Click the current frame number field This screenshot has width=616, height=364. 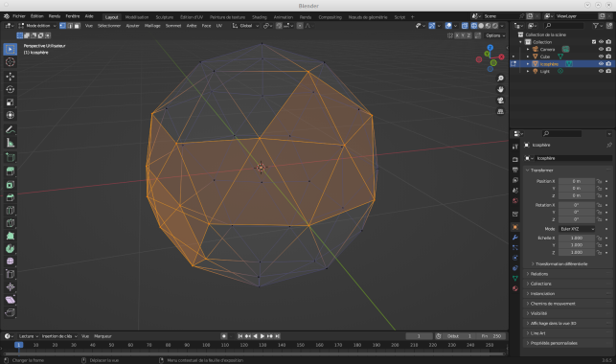point(419,336)
